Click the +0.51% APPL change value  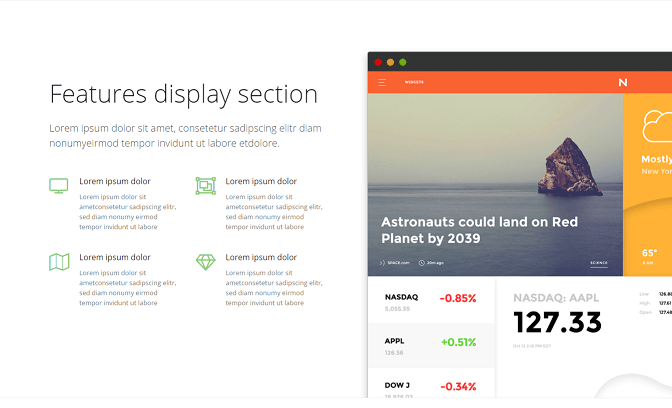click(x=459, y=342)
